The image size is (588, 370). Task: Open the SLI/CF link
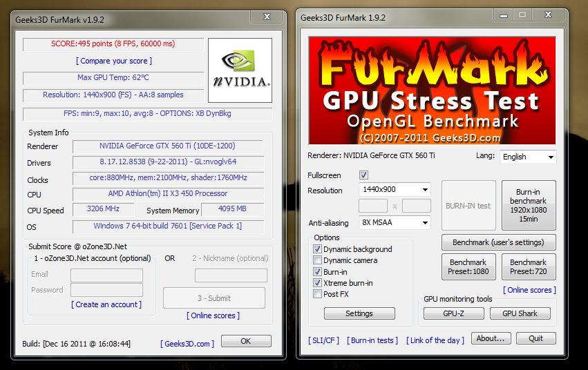pos(323,340)
